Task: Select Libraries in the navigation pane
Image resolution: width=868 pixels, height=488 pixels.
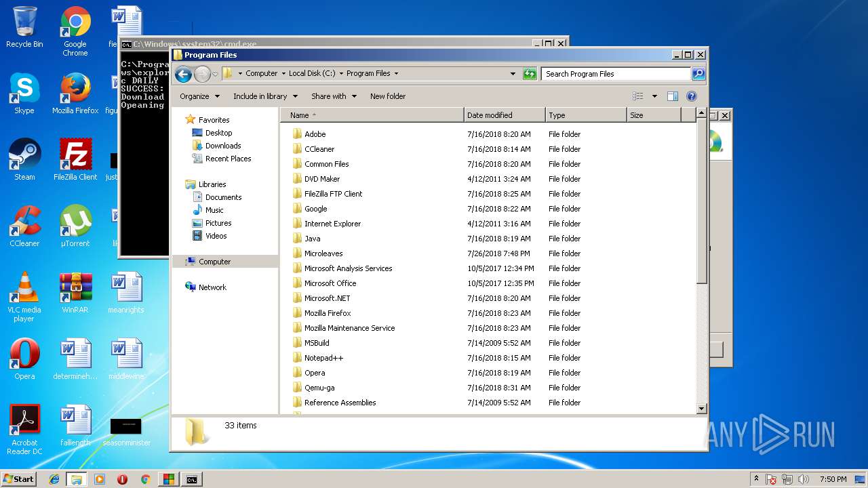Action: point(212,184)
